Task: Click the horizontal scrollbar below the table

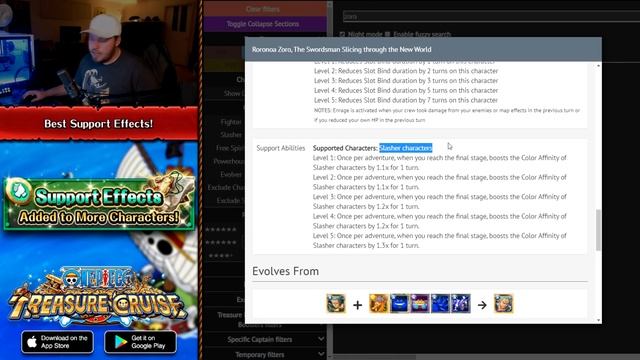Action: [x=486, y=357]
